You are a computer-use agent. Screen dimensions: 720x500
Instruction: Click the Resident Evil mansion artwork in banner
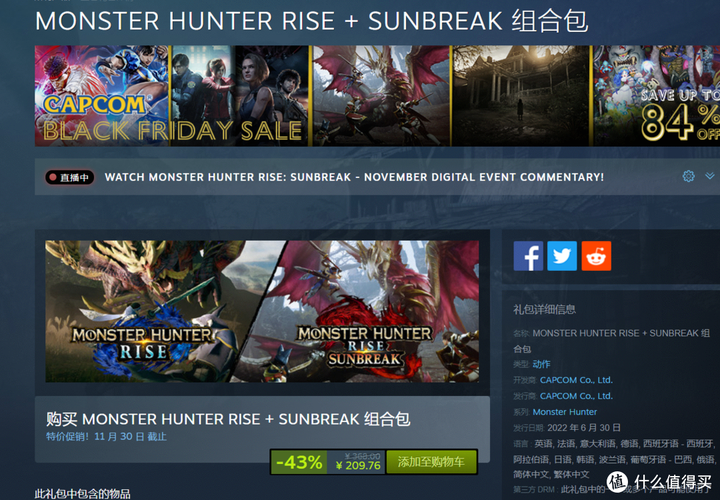tap(521, 96)
